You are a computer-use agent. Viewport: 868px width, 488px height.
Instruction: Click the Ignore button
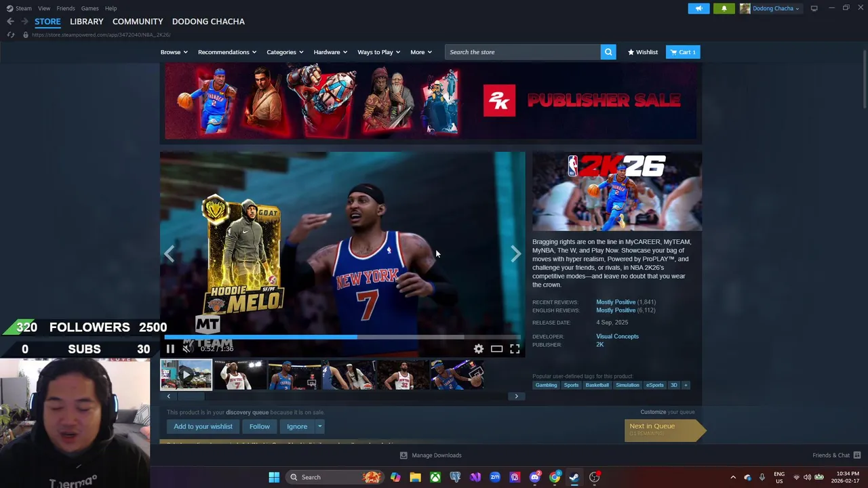297,426
